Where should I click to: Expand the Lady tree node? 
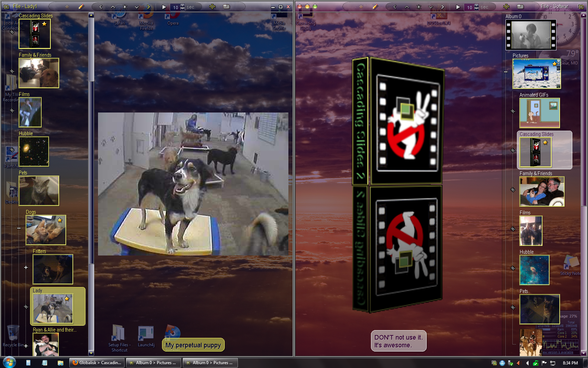click(x=26, y=307)
